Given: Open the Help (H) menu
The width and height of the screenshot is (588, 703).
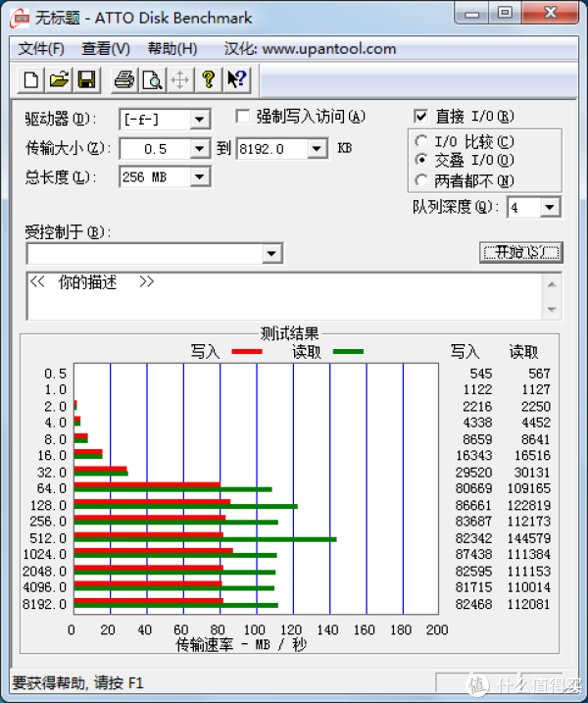Looking at the screenshot, I should click(172, 48).
